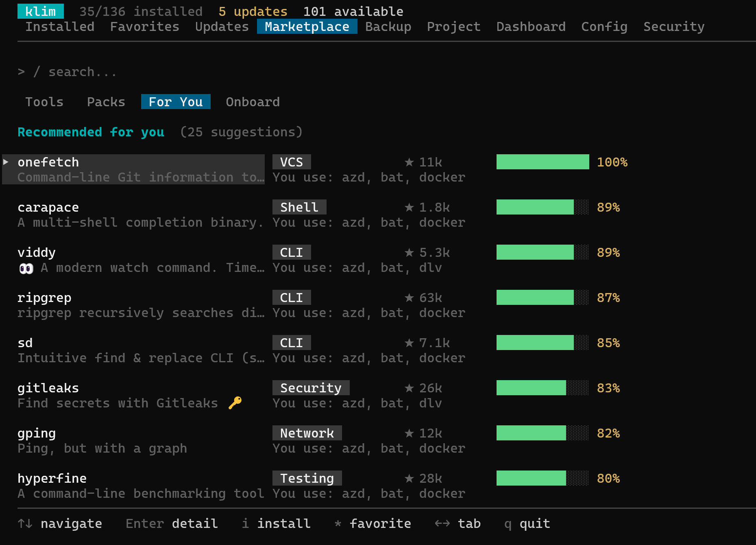Click the "Recommended for you" heading
The width and height of the screenshot is (756, 545).
(x=91, y=132)
